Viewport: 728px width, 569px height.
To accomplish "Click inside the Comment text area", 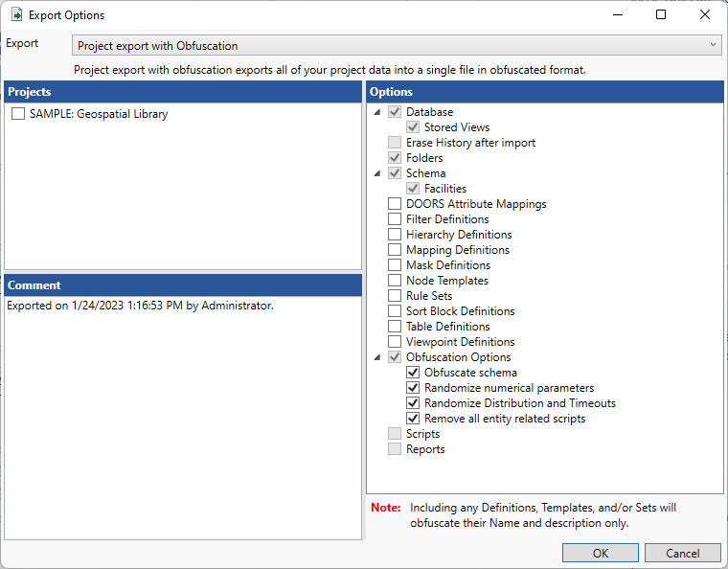I will coord(182,412).
